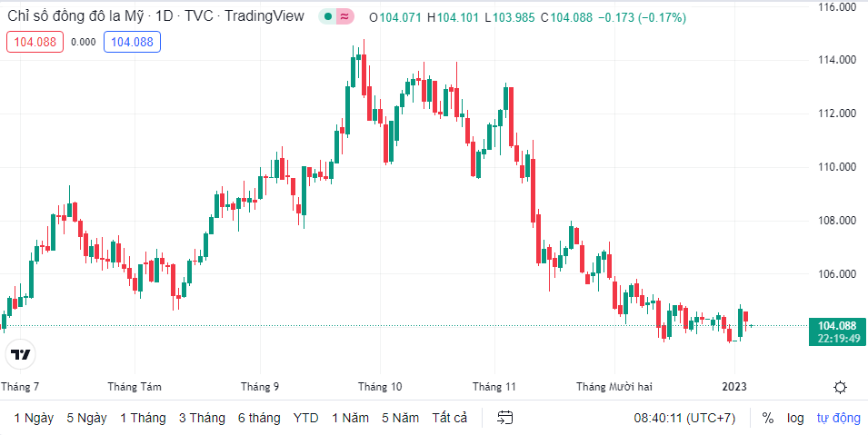Toggle percent scale mode
The height and width of the screenshot is (435, 868).
coord(768,418)
